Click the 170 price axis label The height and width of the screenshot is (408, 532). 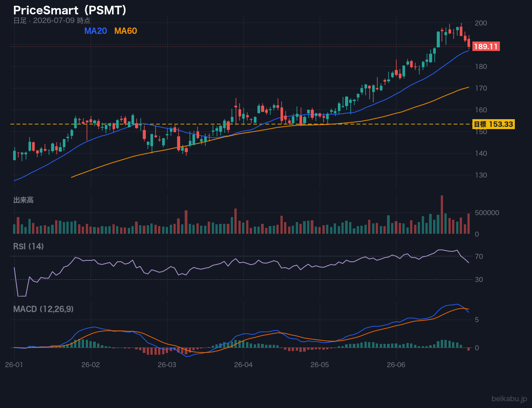[x=481, y=88]
